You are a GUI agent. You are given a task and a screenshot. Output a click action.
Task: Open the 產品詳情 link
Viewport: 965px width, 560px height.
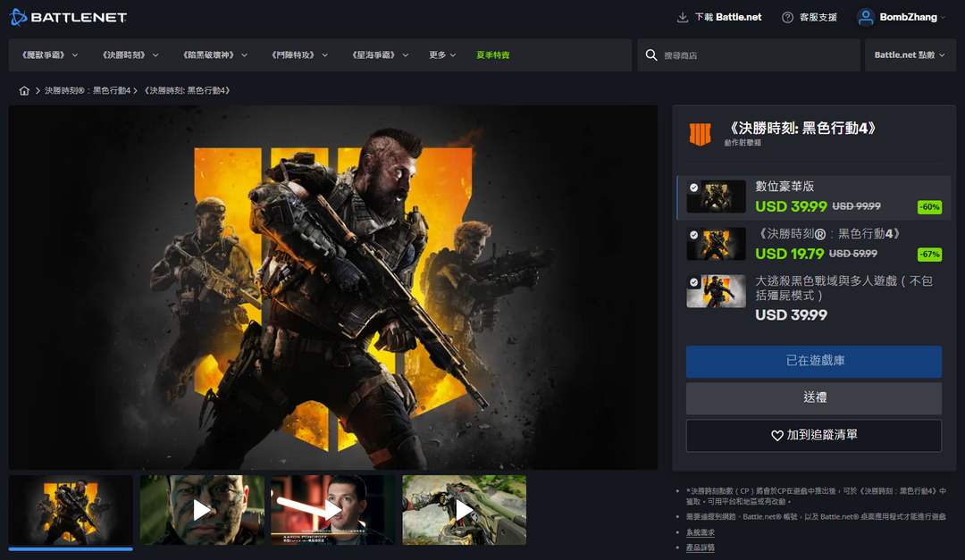700,547
